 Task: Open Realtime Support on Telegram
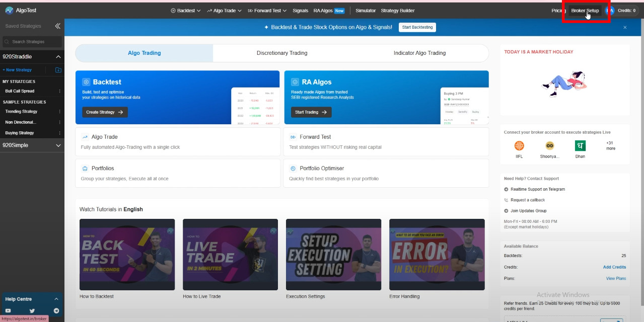tap(538, 189)
